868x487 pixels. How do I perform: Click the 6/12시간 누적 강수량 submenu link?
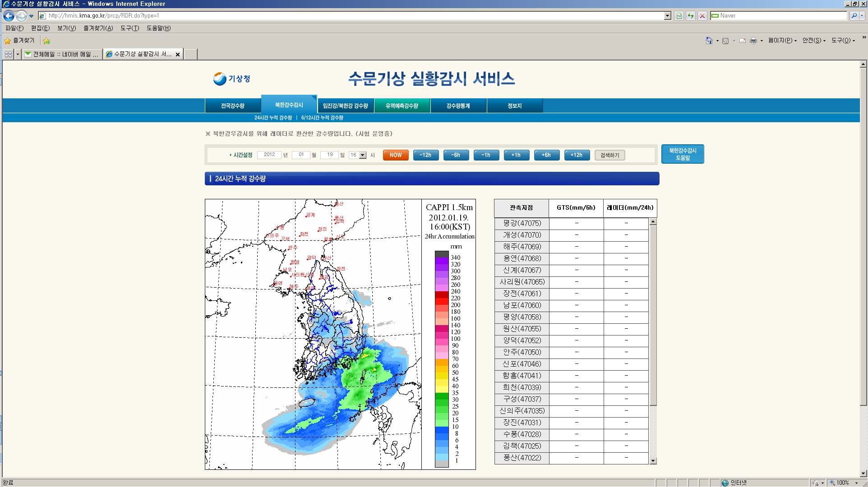[322, 118]
